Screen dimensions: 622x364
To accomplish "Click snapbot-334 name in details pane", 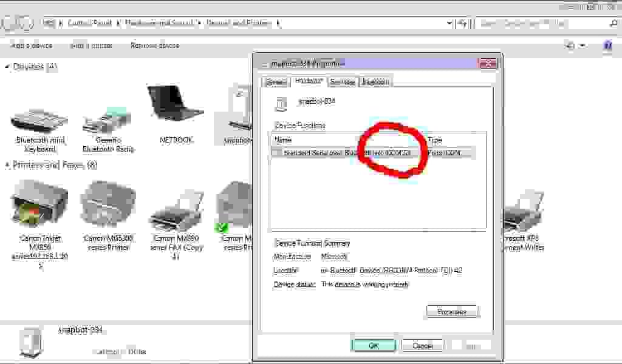I will click(81, 330).
